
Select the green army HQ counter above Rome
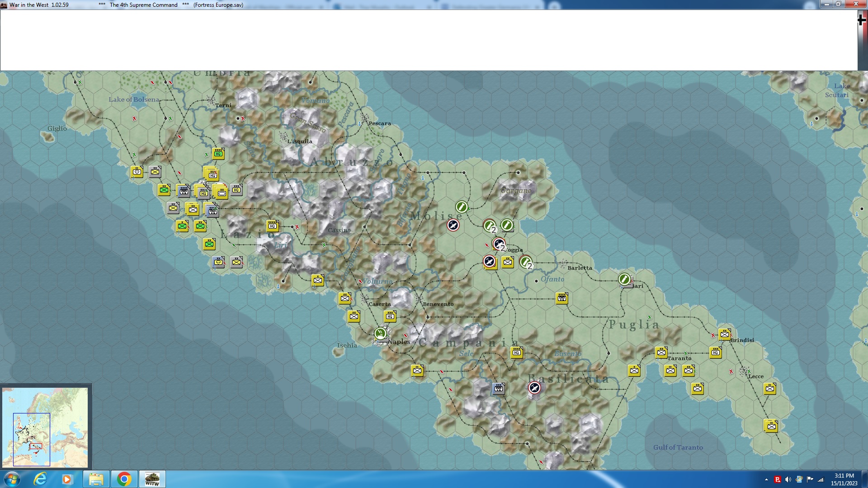click(x=218, y=154)
